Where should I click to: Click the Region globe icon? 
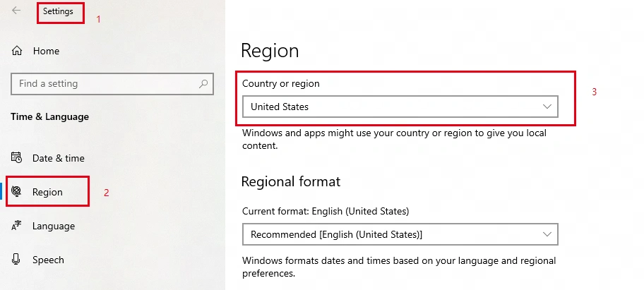pyautogui.click(x=16, y=191)
